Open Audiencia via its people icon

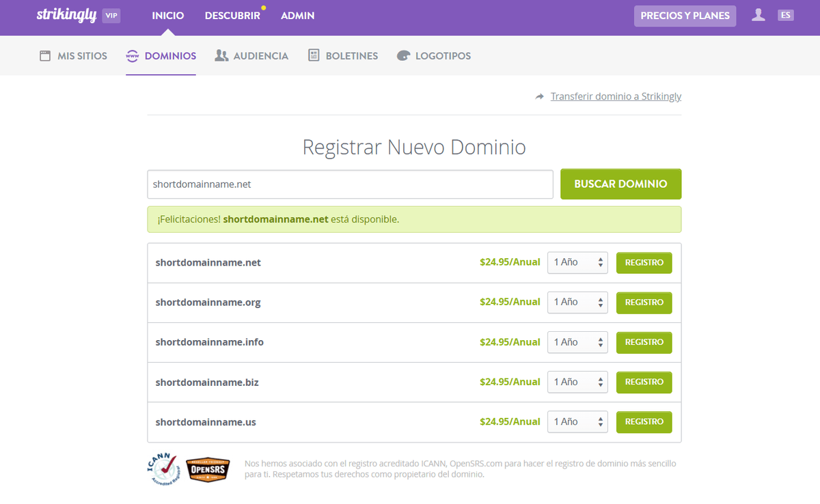point(221,55)
